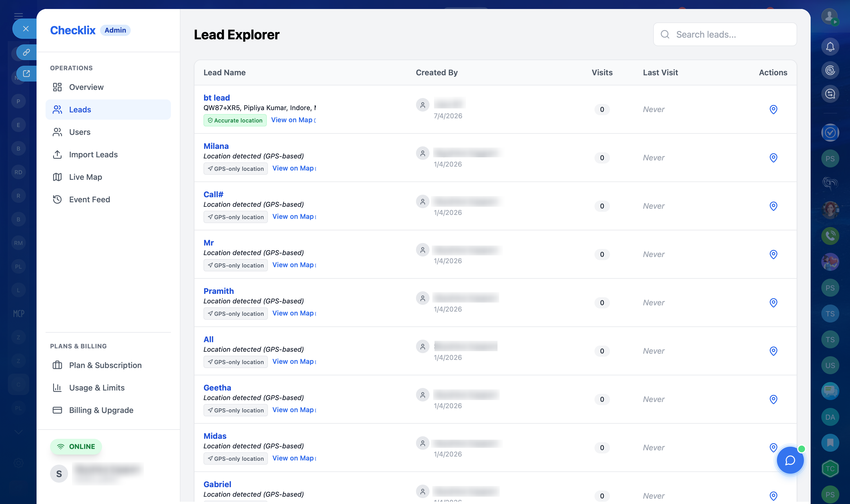Click View on Map link for Milana
The width and height of the screenshot is (850, 504).
click(293, 168)
